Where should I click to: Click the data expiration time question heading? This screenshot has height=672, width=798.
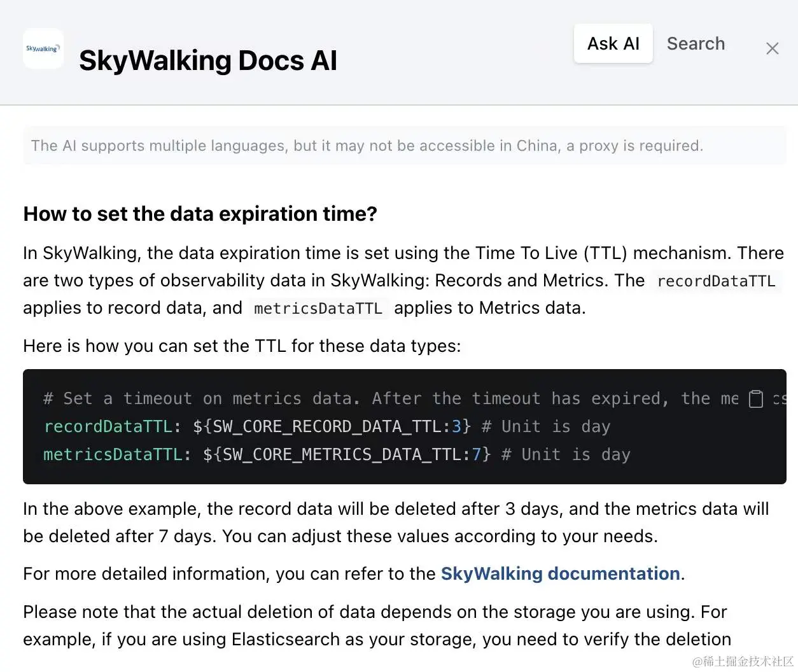[x=200, y=214]
